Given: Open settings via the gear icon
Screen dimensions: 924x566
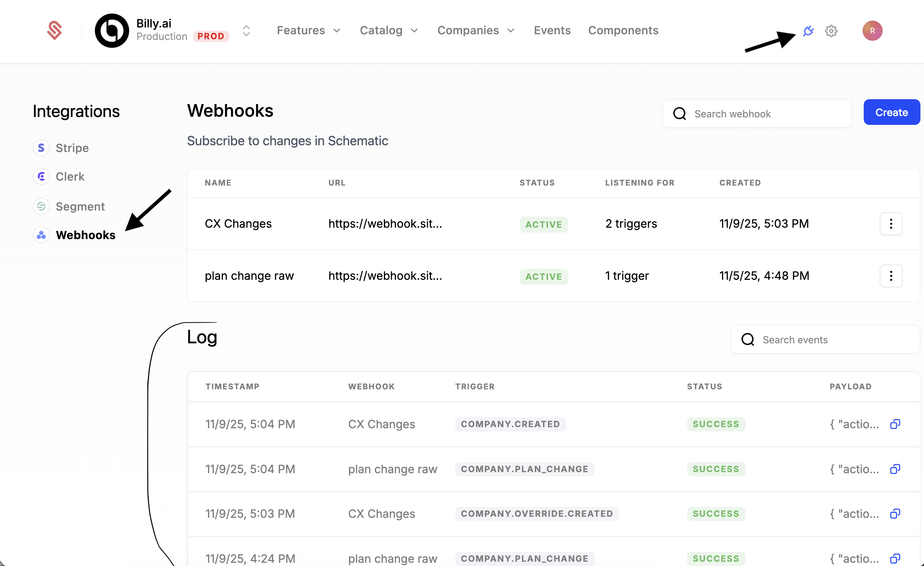Looking at the screenshot, I should [x=831, y=31].
